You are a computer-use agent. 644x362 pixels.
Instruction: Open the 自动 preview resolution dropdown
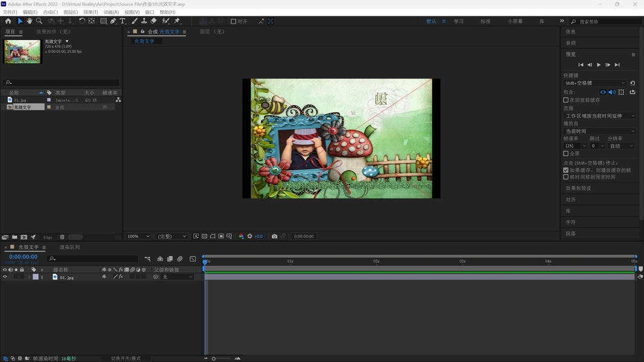tap(621, 146)
